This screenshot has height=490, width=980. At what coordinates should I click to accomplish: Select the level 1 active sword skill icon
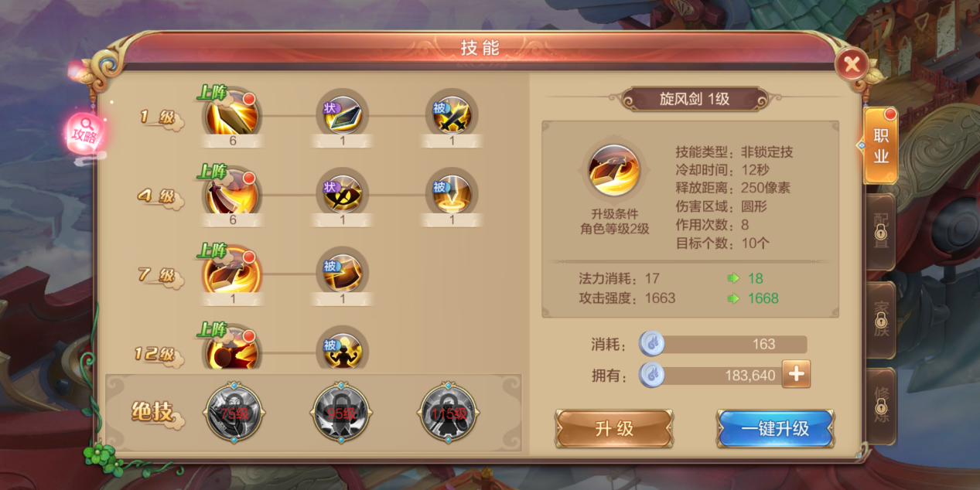232,114
